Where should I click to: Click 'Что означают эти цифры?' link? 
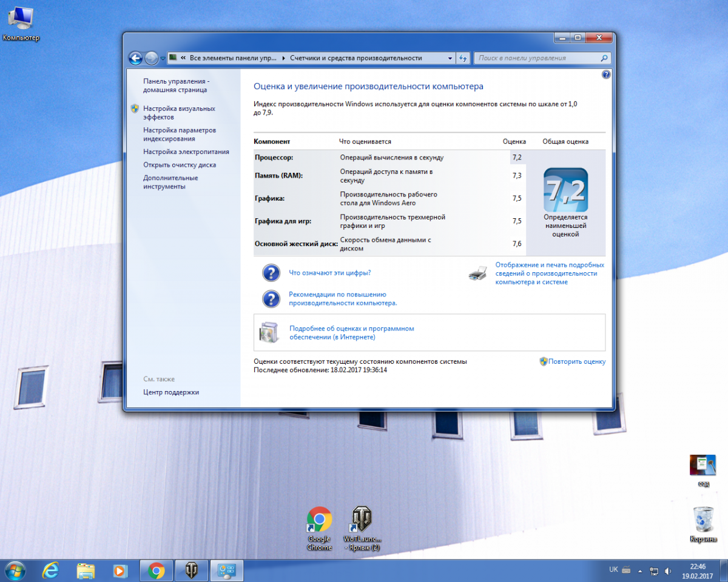point(329,273)
